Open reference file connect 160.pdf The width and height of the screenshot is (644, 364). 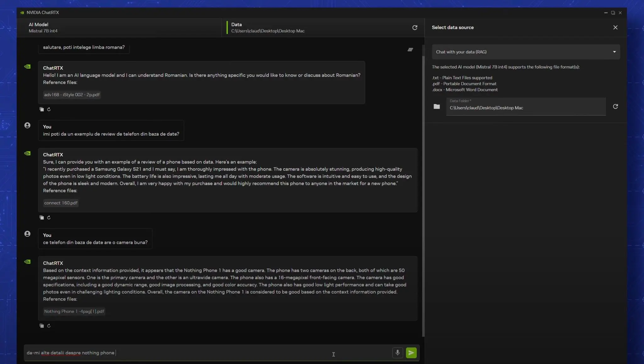click(61, 203)
